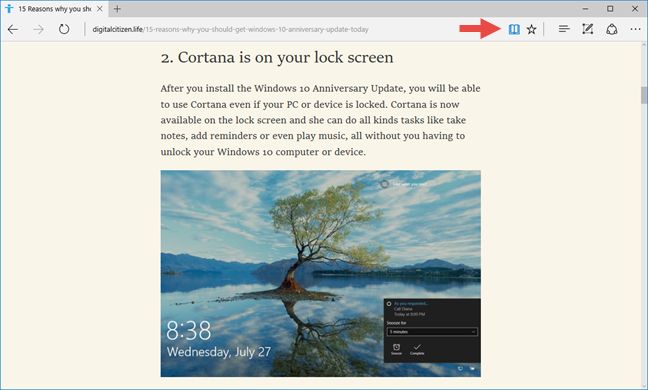The image size is (648, 390).
Task: Minimize the Edge browser window
Action: click(x=586, y=9)
